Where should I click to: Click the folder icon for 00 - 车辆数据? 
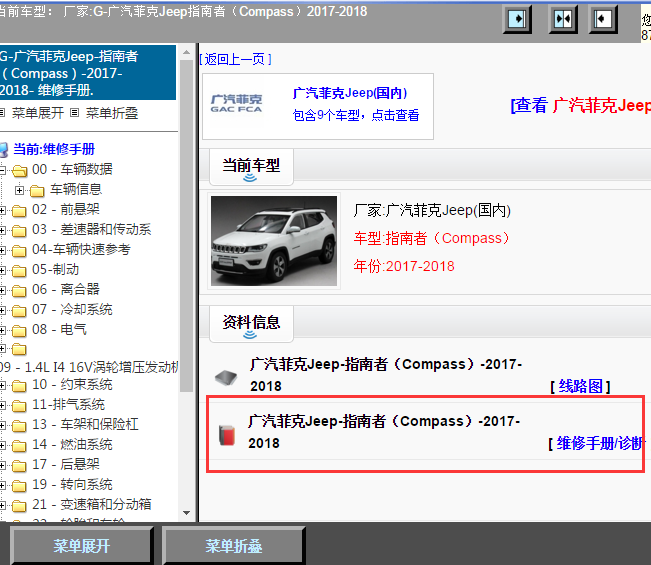point(19,170)
